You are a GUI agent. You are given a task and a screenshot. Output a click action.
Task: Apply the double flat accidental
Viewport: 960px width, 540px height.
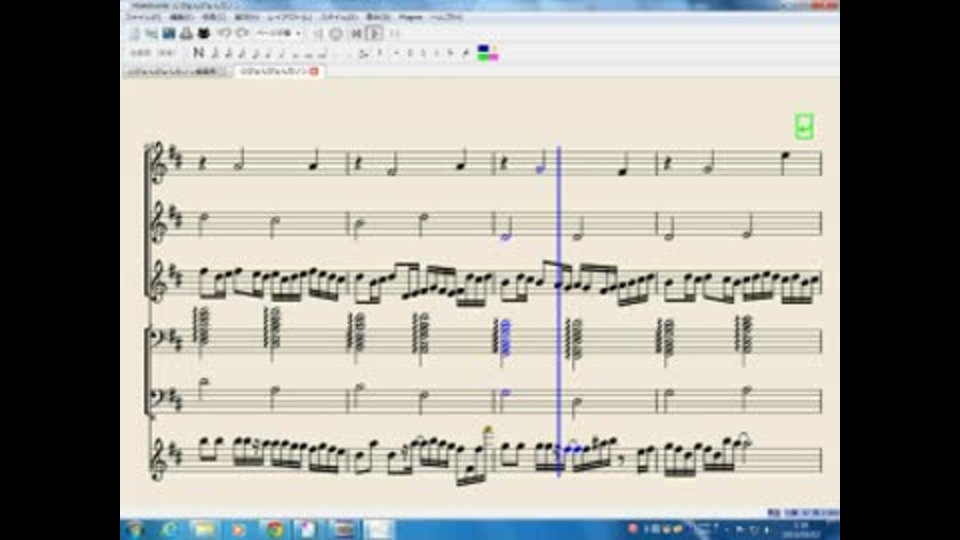pos(450,53)
